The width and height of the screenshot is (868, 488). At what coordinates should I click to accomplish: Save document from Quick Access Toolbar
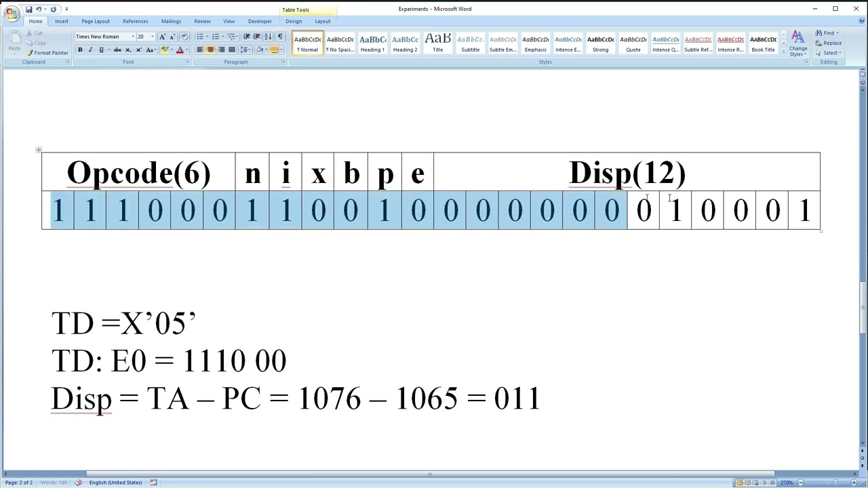point(28,9)
